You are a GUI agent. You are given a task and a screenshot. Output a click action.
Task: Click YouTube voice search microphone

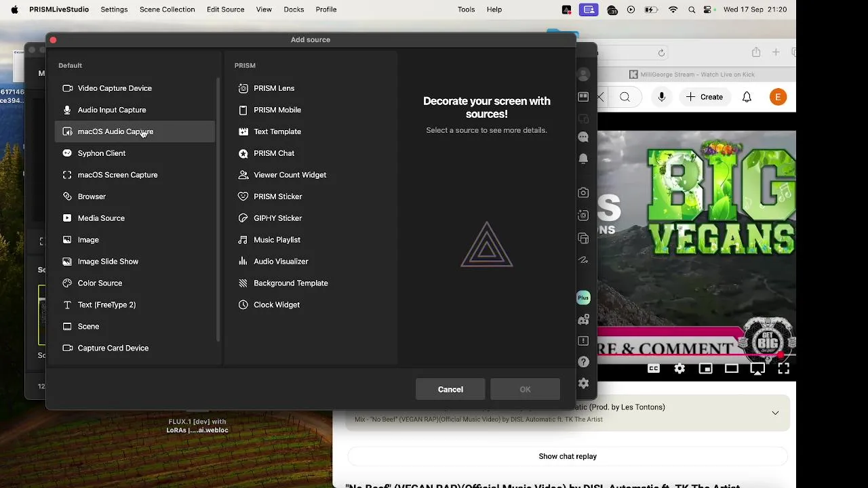(x=661, y=97)
